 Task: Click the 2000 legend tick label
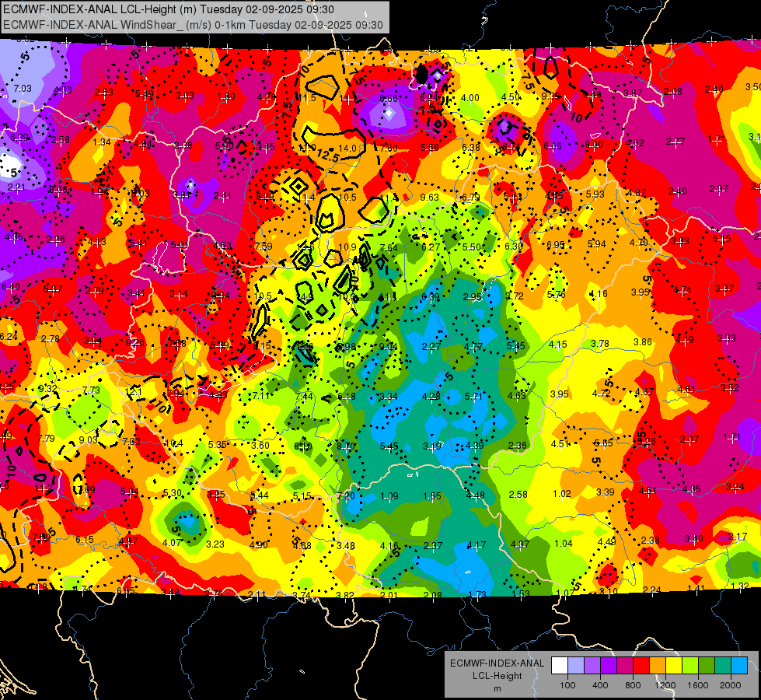click(x=730, y=685)
